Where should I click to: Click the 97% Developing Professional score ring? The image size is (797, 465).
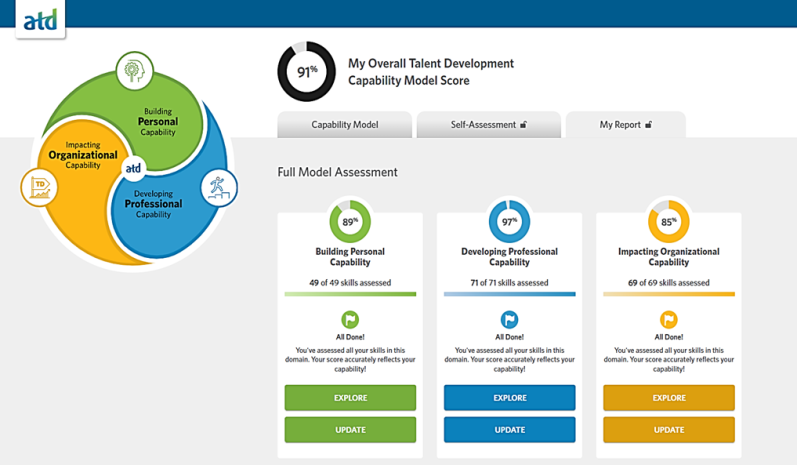pos(509,221)
